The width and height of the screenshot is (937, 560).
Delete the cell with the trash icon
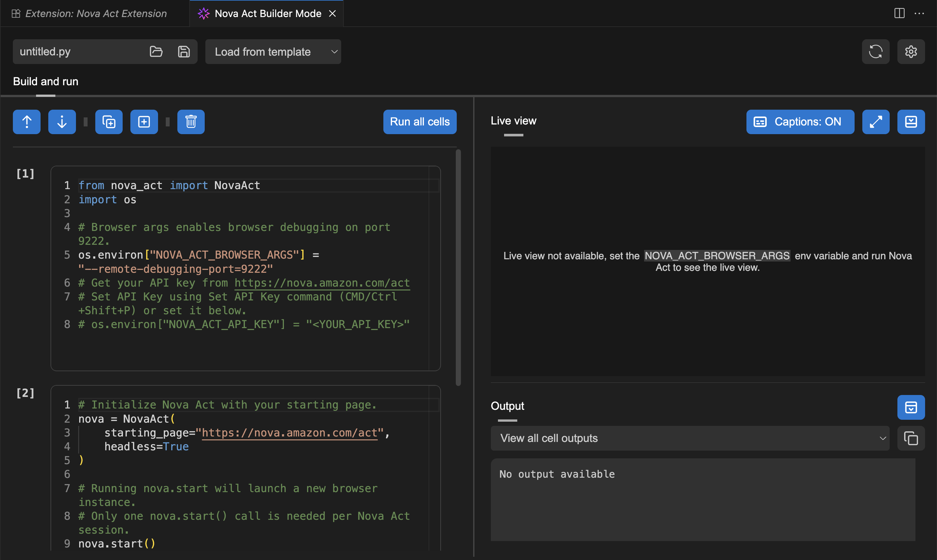click(x=191, y=122)
